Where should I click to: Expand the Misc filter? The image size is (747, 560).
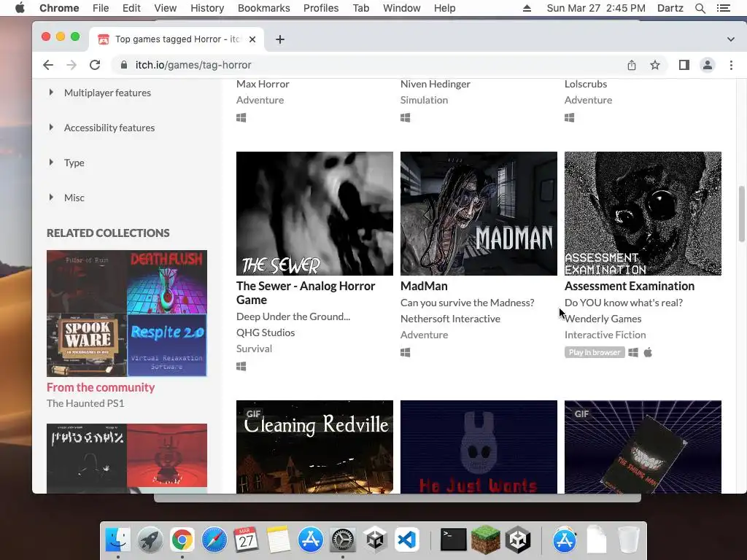point(66,198)
